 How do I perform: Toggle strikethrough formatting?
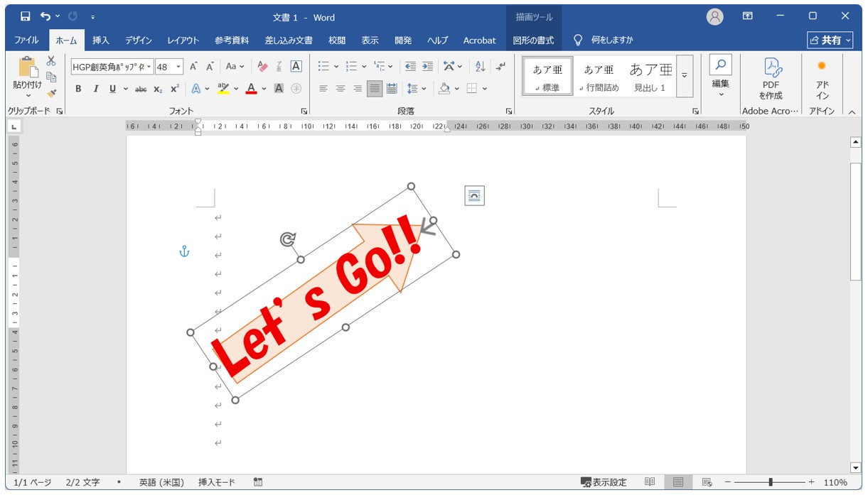point(141,89)
